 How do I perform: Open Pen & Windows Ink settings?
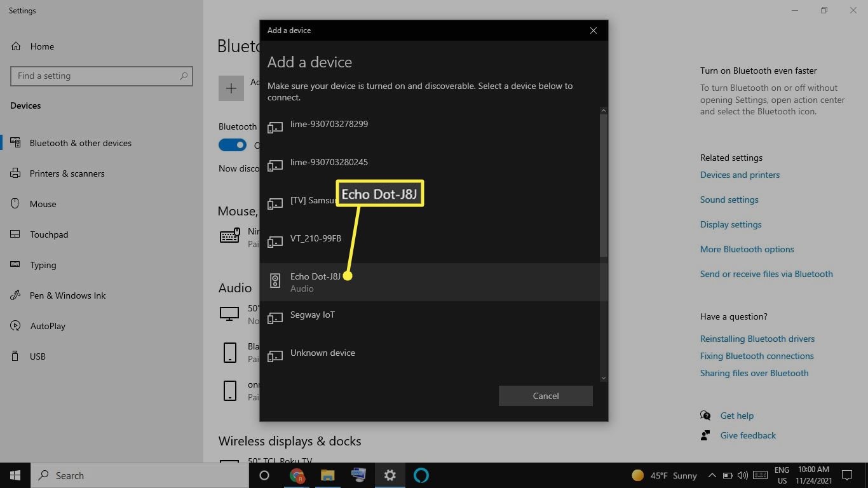102,295
